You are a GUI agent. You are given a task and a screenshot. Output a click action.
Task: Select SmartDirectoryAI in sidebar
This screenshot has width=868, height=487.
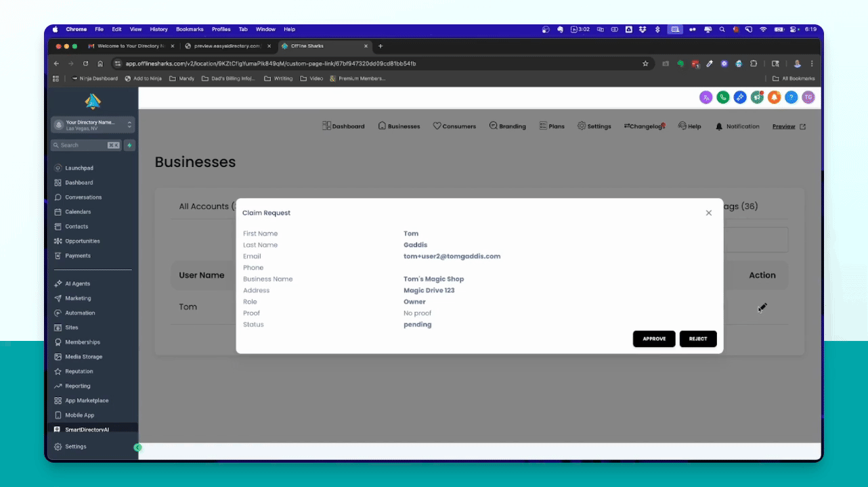point(87,430)
